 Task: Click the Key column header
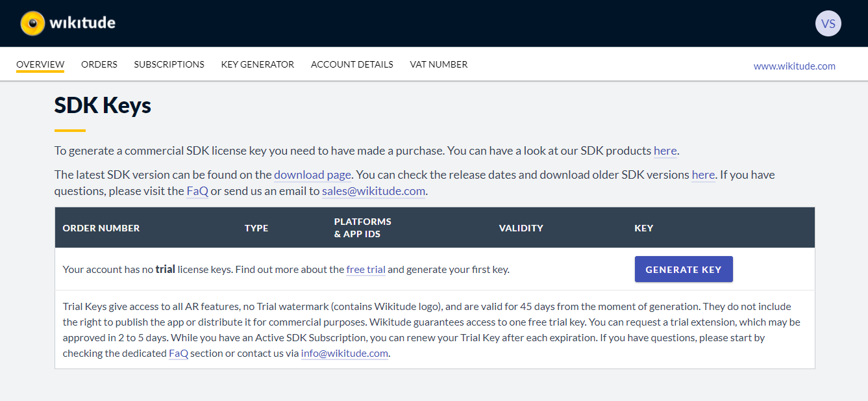(644, 228)
